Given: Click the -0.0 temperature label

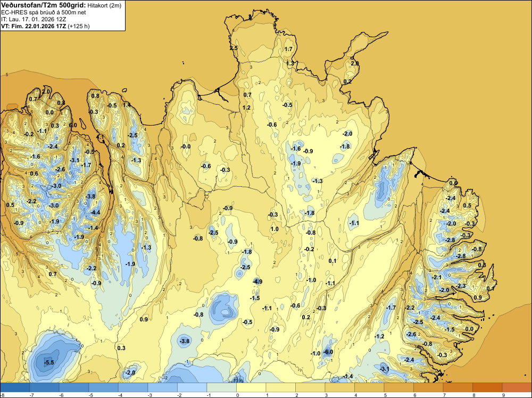Looking at the screenshot, I should click(186, 146).
